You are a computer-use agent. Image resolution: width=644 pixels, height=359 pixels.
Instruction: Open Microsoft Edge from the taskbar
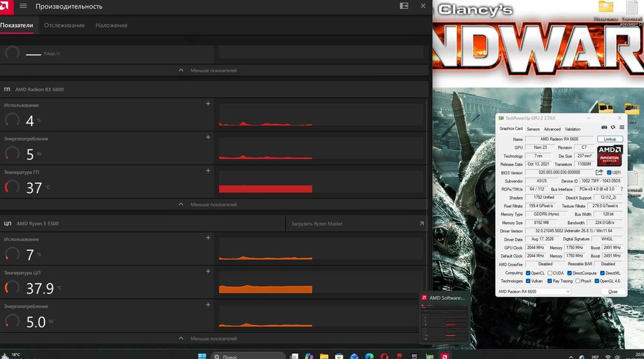(x=369, y=356)
